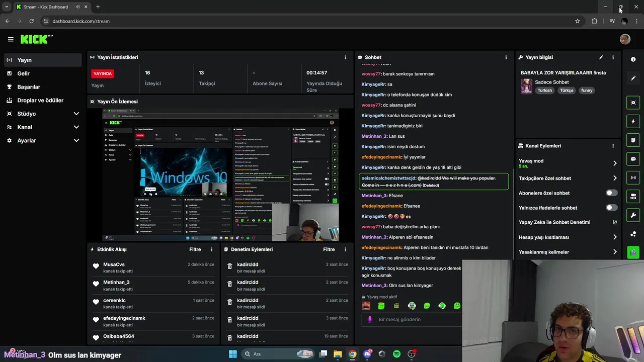The image size is (644, 362).
Task: Go to Başarılar in the left sidebar
Action: [x=42, y=87]
